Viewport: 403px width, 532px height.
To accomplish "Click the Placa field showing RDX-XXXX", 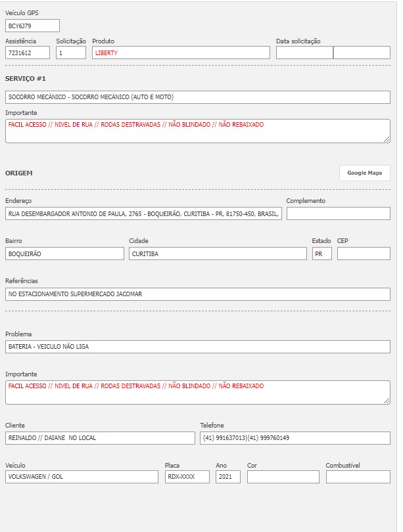I will 187,477.
